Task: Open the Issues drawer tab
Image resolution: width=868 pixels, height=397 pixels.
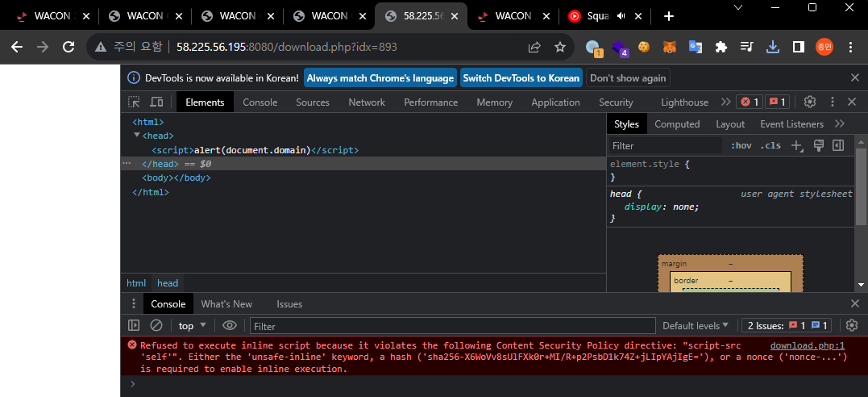Action: tap(289, 304)
